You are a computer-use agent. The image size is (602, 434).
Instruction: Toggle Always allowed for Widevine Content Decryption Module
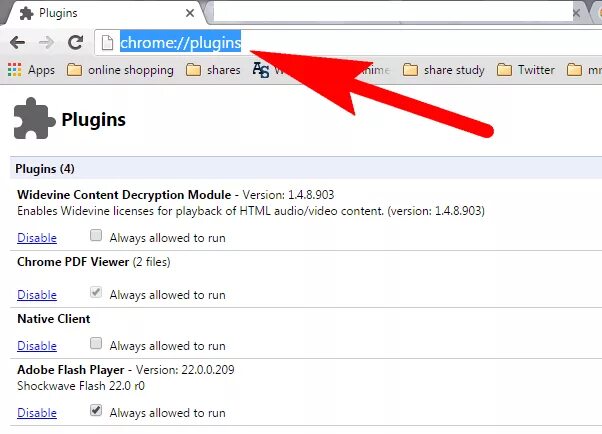coord(96,235)
